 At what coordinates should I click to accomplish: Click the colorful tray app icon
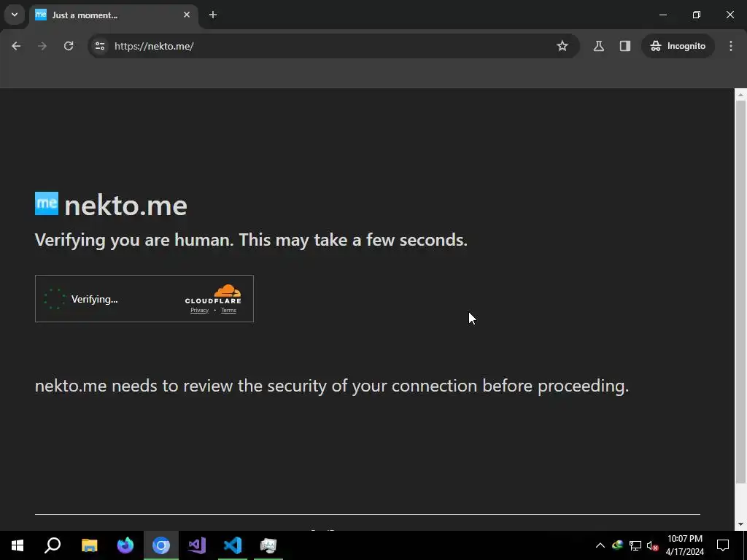click(617, 545)
